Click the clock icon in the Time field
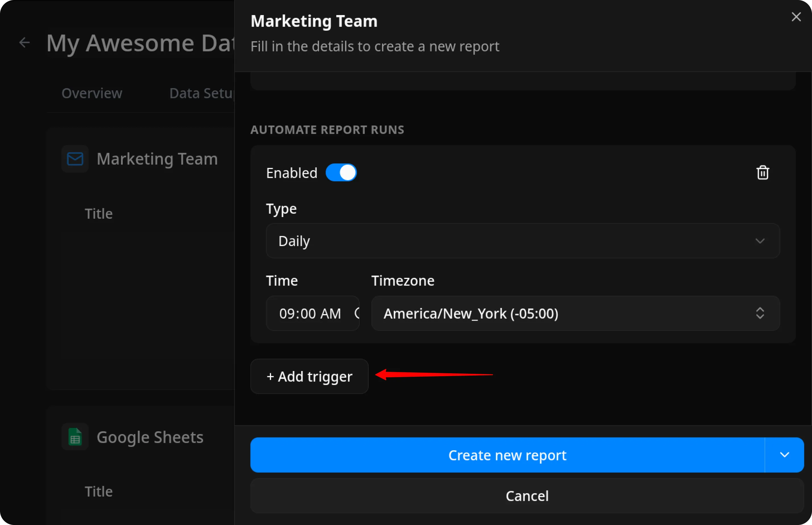The height and width of the screenshot is (525, 812). point(357,313)
